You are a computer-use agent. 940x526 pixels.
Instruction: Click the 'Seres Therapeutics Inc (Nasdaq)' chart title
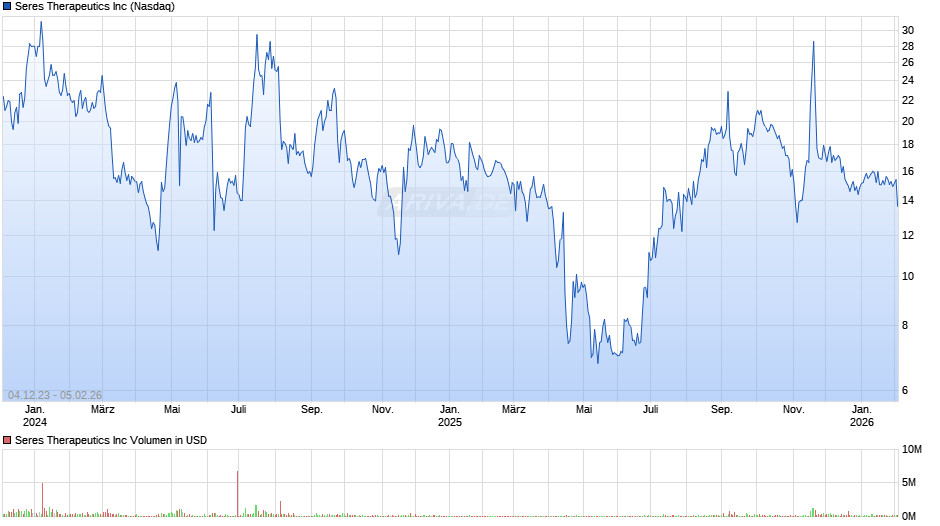pyautogui.click(x=95, y=7)
